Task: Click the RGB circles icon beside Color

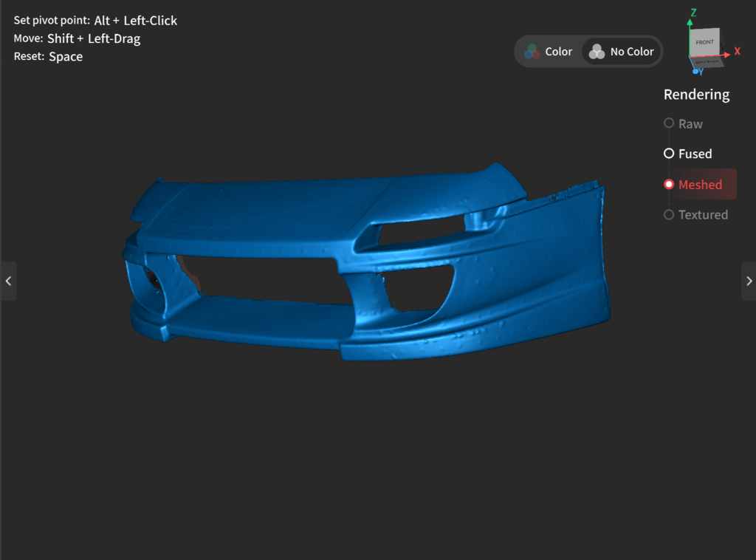Action: click(531, 51)
